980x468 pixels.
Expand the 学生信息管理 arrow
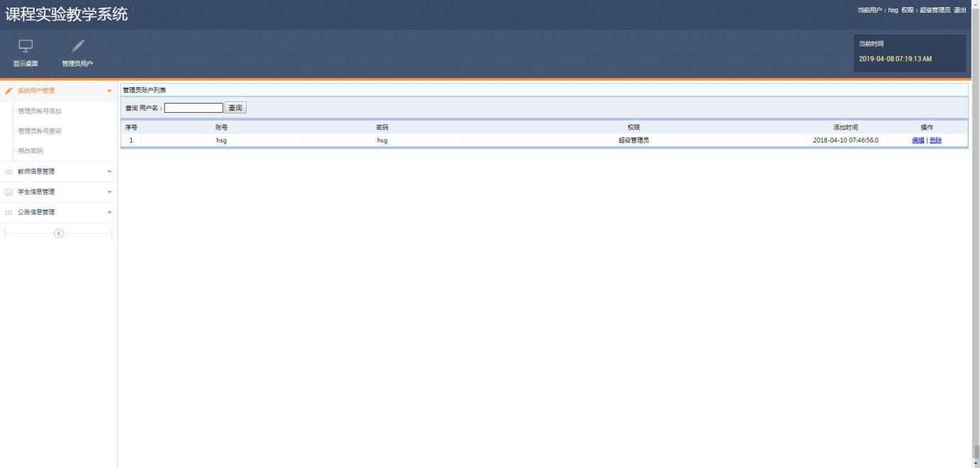click(x=109, y=192)
